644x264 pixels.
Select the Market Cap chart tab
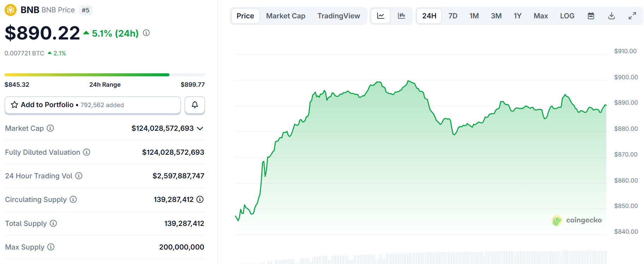[285, 16]
